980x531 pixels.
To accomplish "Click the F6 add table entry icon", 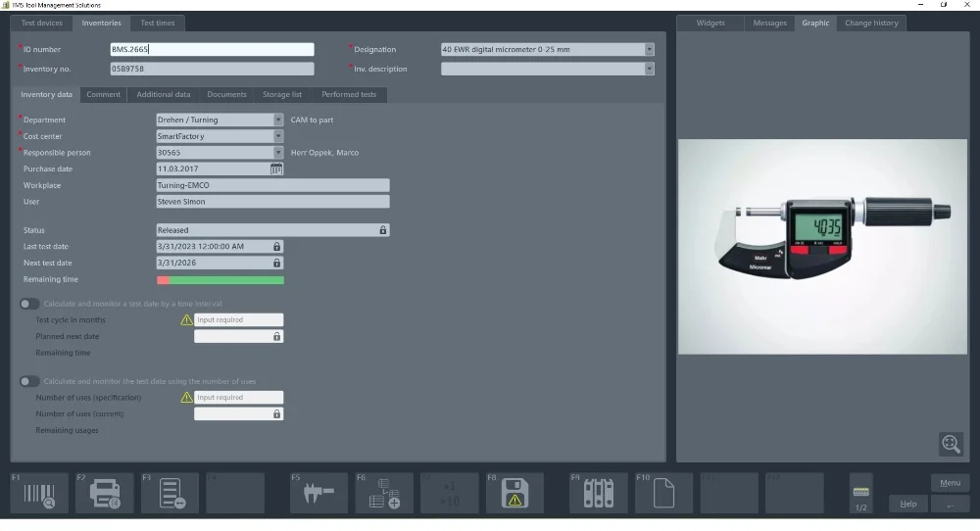I will pos(384,494).
